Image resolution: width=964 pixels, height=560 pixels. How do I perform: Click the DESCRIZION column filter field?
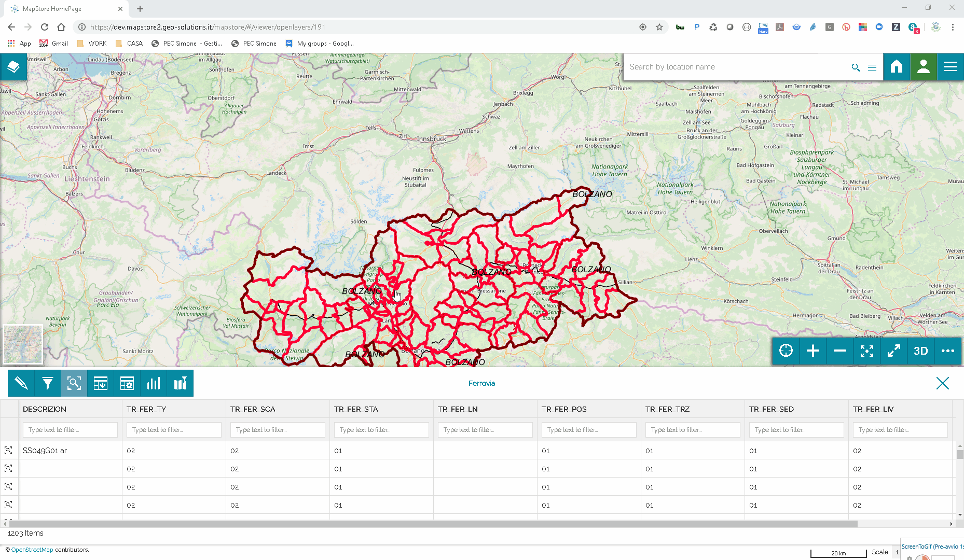click(x=70, y=430)
